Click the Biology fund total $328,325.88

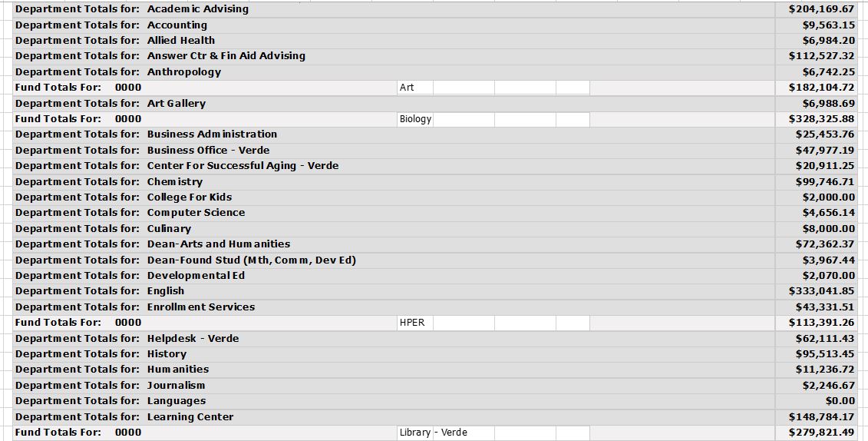pos(821,118)
